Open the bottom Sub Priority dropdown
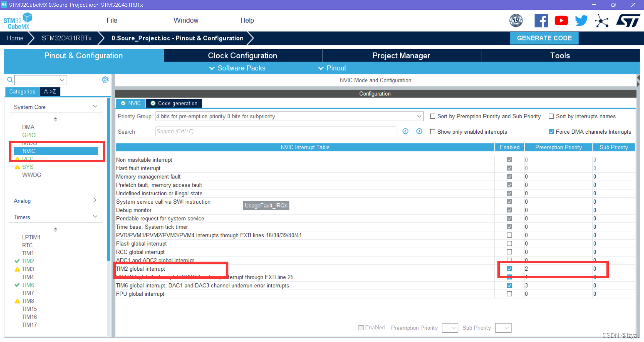Viewport: 644px width, 342px height. [503, 328]
